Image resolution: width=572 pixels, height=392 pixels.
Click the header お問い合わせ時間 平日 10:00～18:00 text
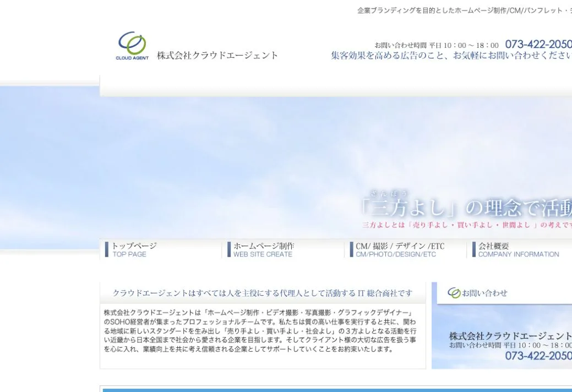point(437,45)
